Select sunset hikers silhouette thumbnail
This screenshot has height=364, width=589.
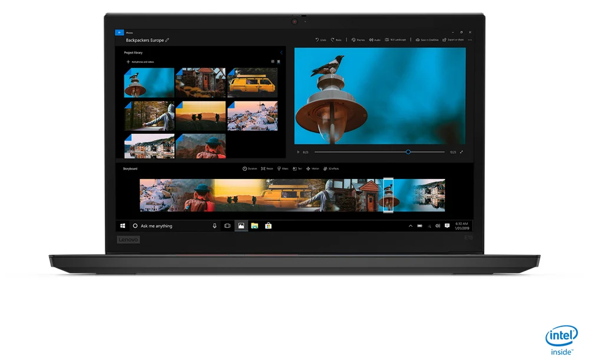[x=201, y=115]
